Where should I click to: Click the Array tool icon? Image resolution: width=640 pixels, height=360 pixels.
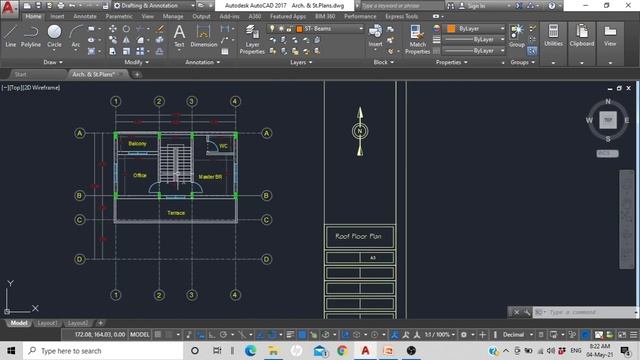pos(140,51)
